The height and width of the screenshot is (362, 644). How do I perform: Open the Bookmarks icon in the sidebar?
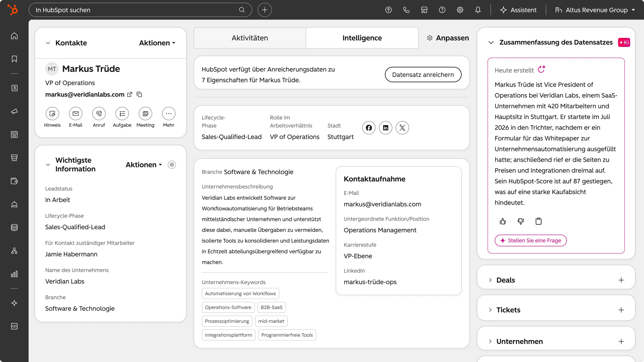[x=14, y=59]
